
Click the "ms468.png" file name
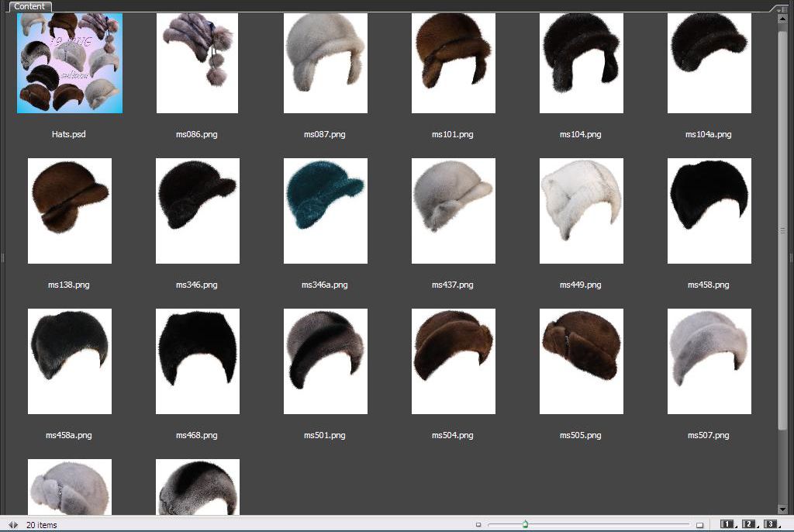196,435
